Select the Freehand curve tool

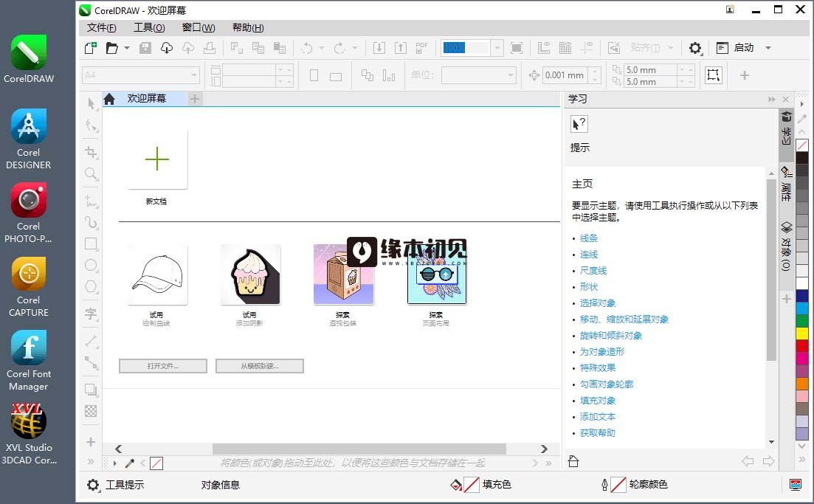click(x=92, y=201)
